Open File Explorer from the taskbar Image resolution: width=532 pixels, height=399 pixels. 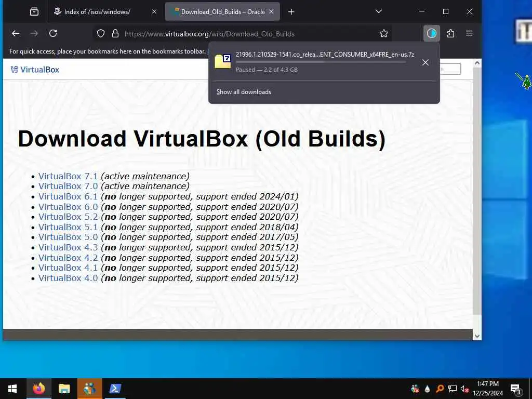click(64, 389)
